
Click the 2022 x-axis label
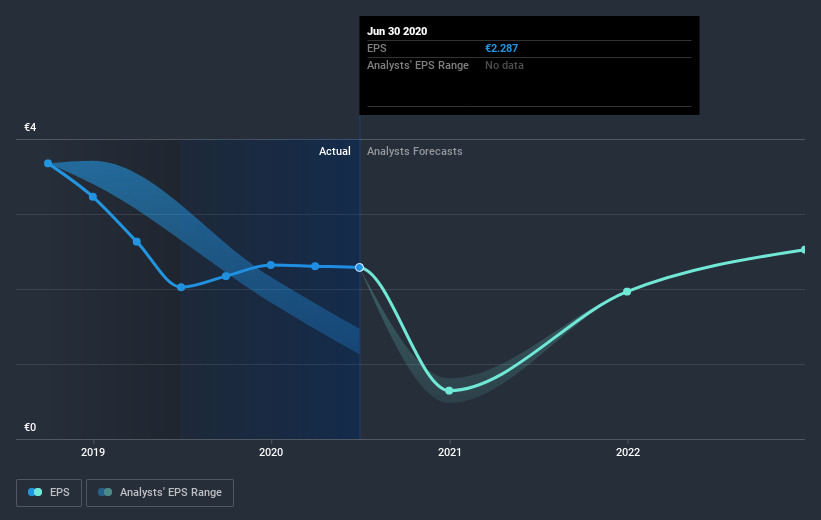pyautogui.click(x=628, y=452)
